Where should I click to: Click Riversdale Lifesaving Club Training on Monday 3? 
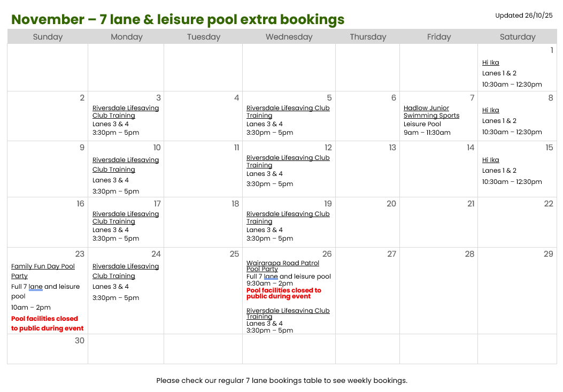(126, 112)
